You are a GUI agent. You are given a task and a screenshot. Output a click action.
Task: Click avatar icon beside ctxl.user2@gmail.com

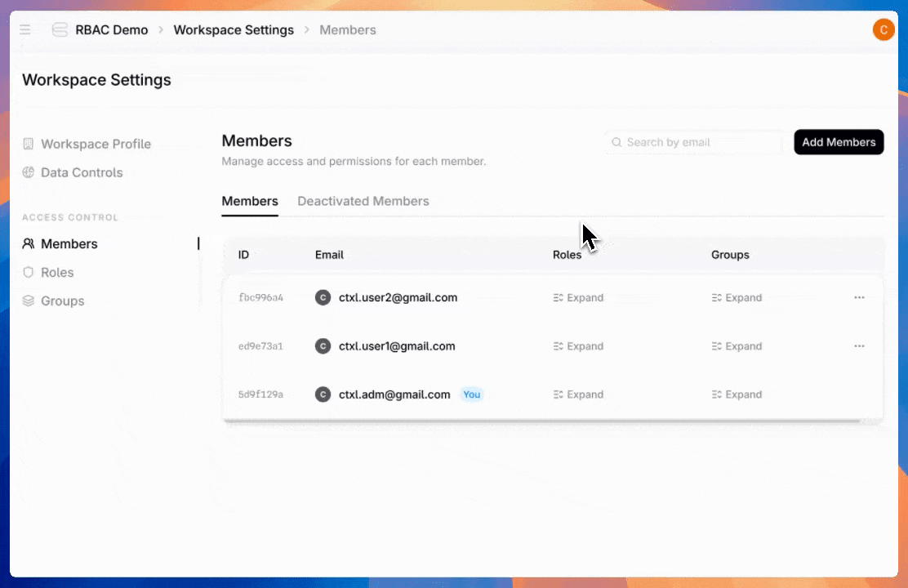coord(323,298)
